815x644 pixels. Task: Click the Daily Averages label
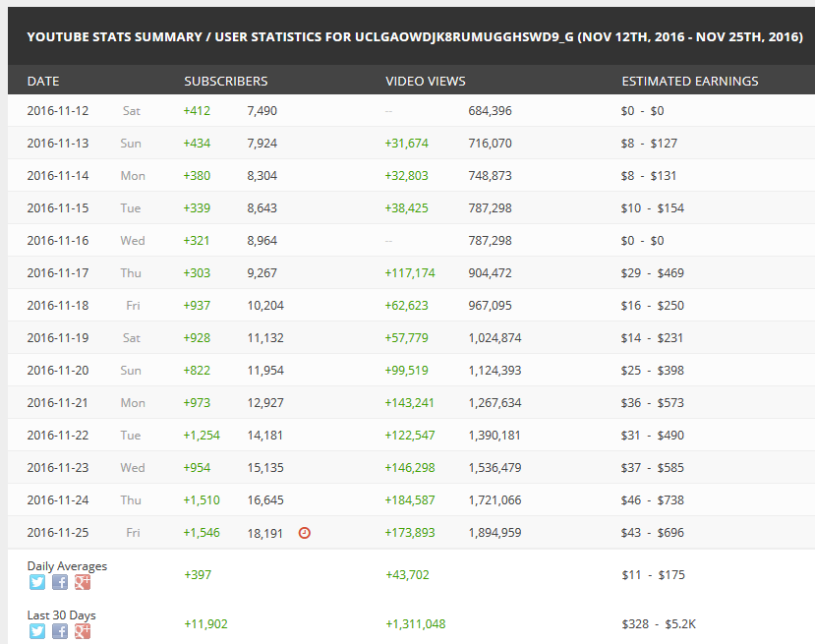(x=67, y=566)
